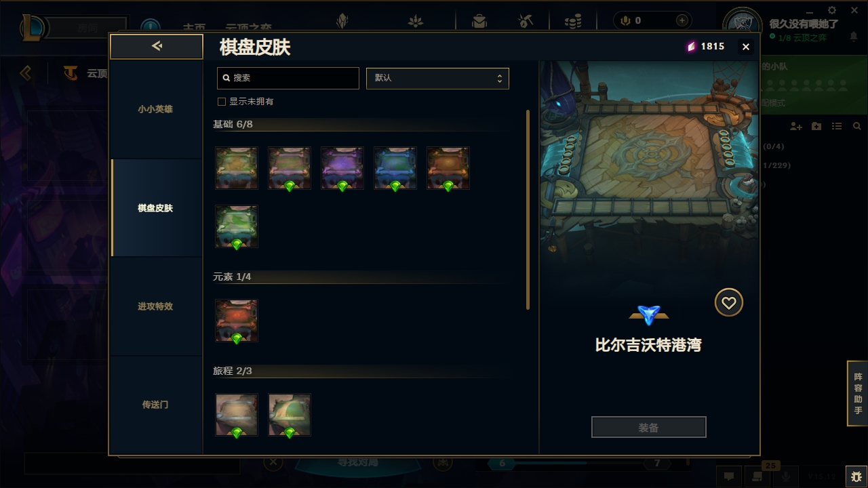
Task: Open the 阵容助手 side button
Action: click(x=858, y=394)
